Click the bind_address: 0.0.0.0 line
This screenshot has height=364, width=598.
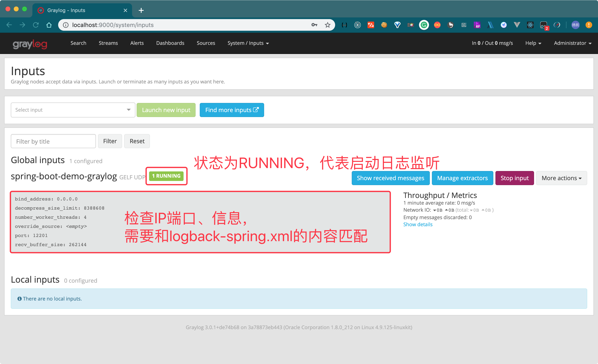46,199
